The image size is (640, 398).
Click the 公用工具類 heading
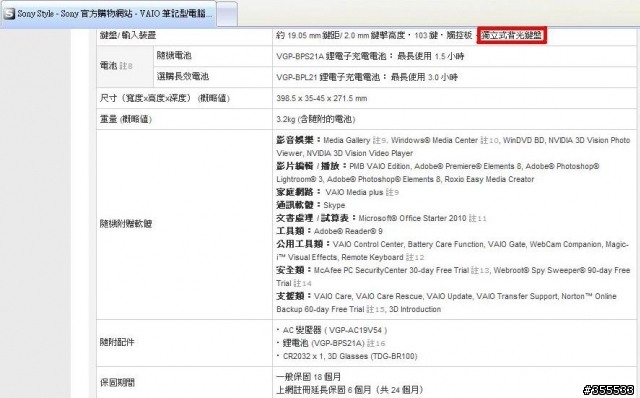tap(300, 245)
